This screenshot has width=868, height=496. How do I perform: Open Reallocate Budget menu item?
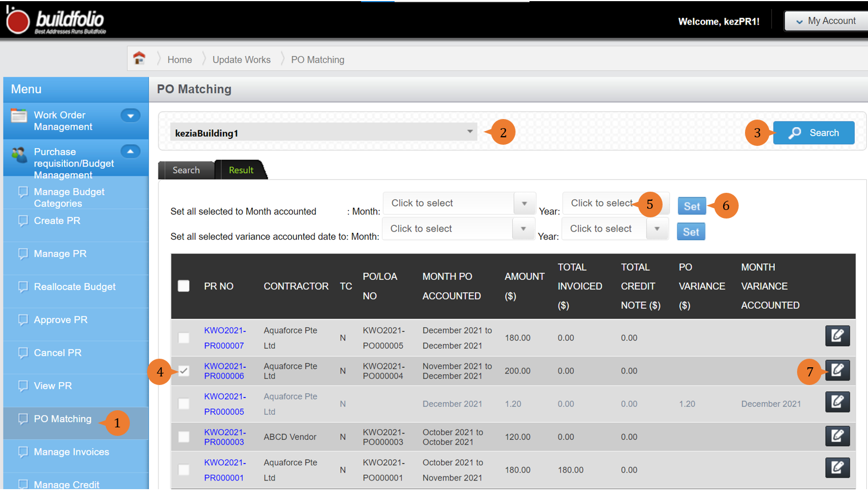click(76, 287)
